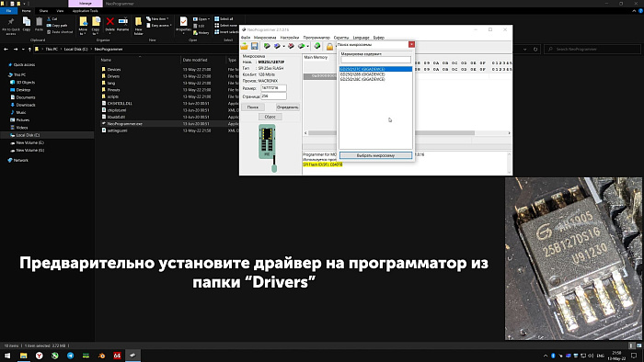The image size is (644, 362).
Task: Expand write chip button dropdown arrow
Action: pos(283,46)
